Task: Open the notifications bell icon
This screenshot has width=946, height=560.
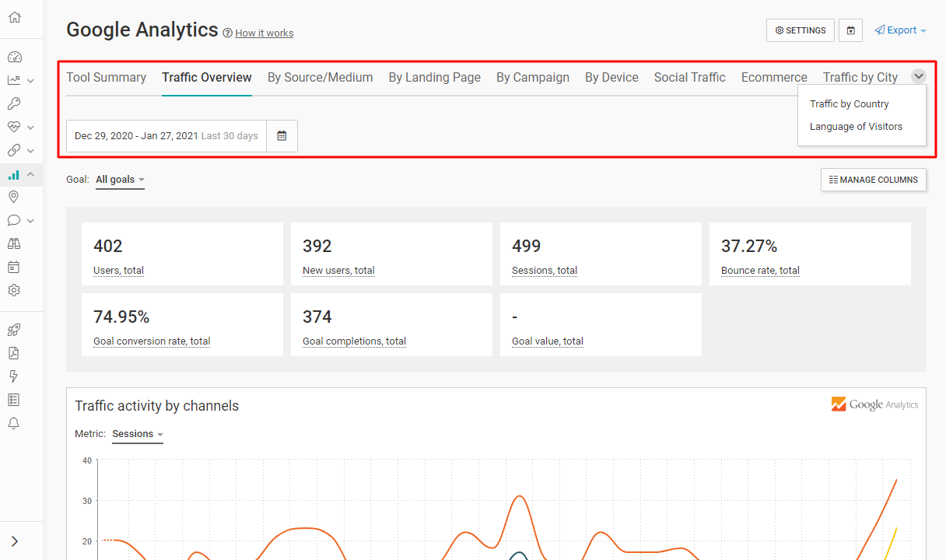Action: pos(14,423)
